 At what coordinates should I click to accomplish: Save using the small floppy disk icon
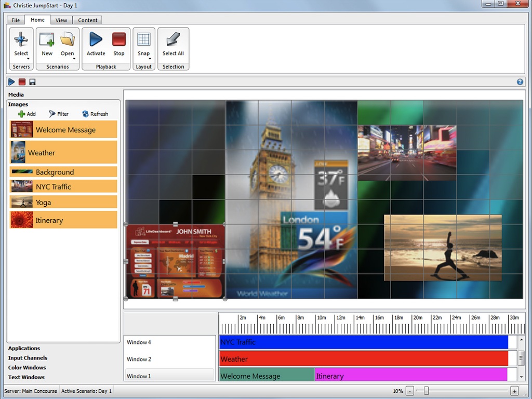[32, 82]
